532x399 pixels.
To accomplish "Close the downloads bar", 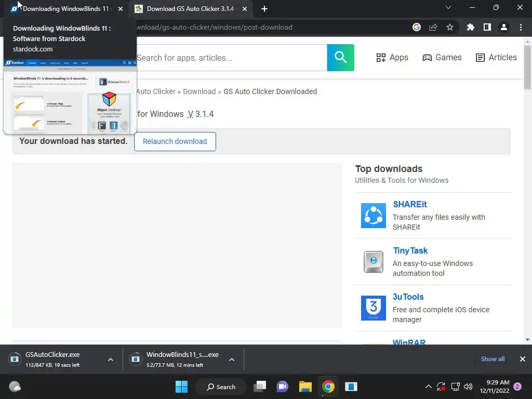I will [x=523, y=359].
